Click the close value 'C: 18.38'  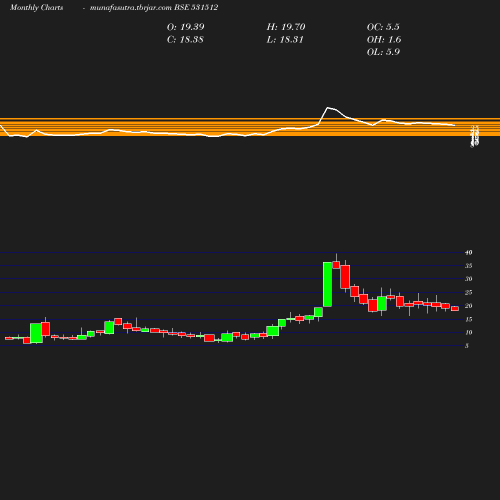point(185,39)
